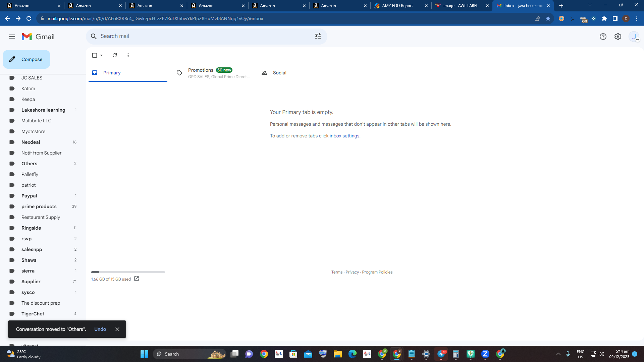Go back in browser history

click(x=7, y=18)
